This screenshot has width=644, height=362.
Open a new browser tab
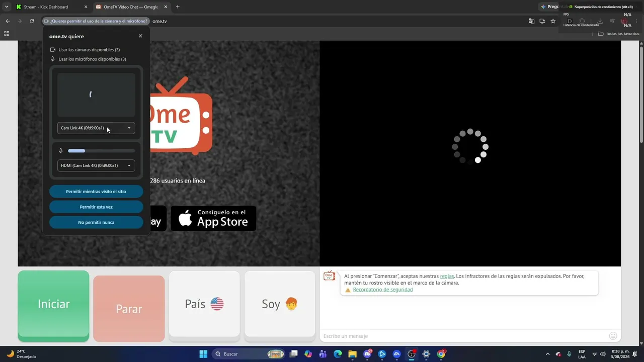(x=178, y=7)
